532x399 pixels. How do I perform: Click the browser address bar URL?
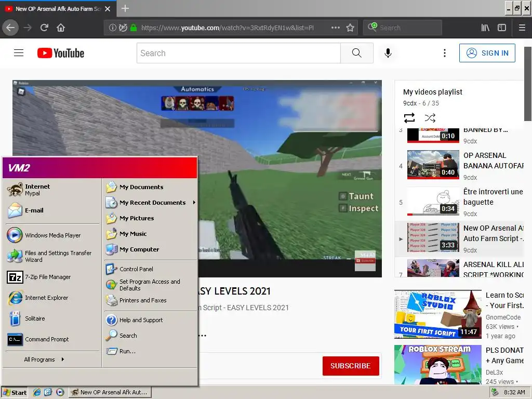pos(228,28)
